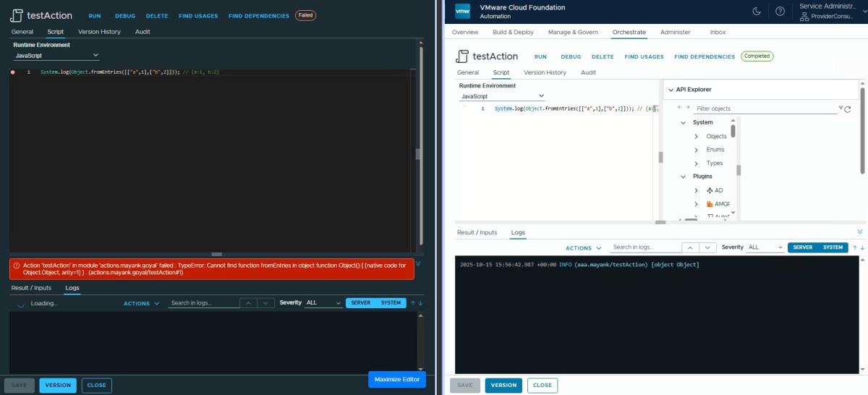This screenshot has height=395, width=868.
Task: Open Runtime Environment dropdown in light window
Action: (x=502, y=96)
